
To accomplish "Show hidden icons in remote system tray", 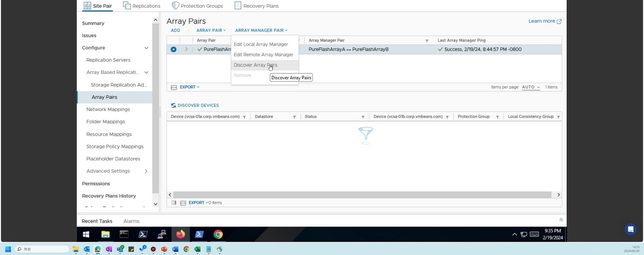I will coord(515,235).
